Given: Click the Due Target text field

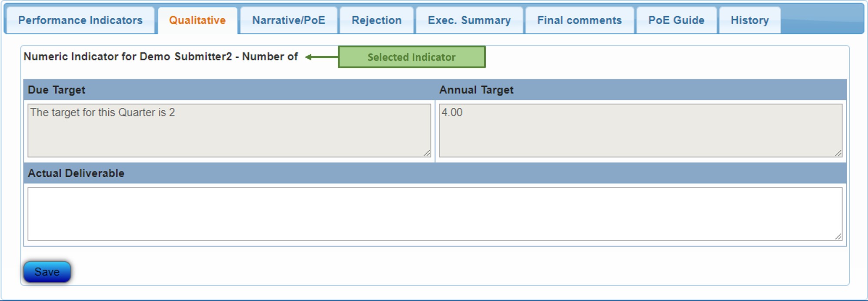Looking at the screenshot, I should click(229, 130).
